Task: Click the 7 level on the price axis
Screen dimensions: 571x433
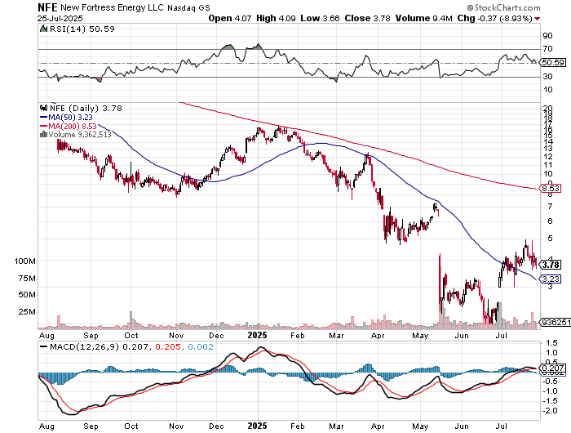Action: [550, 206]
